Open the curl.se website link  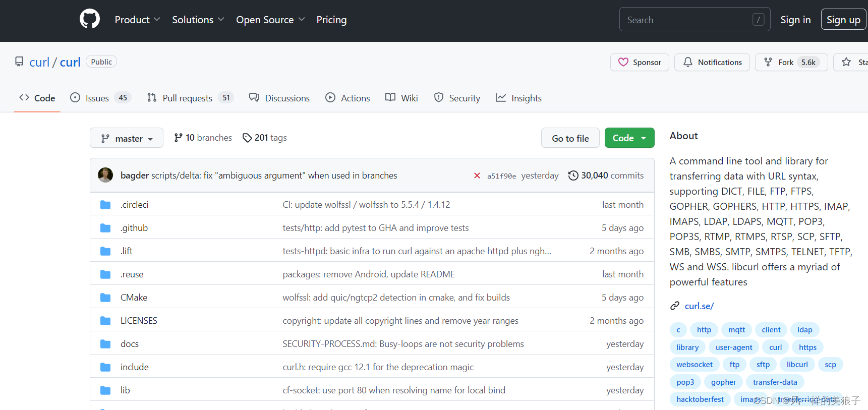click(x=699, y=306)
